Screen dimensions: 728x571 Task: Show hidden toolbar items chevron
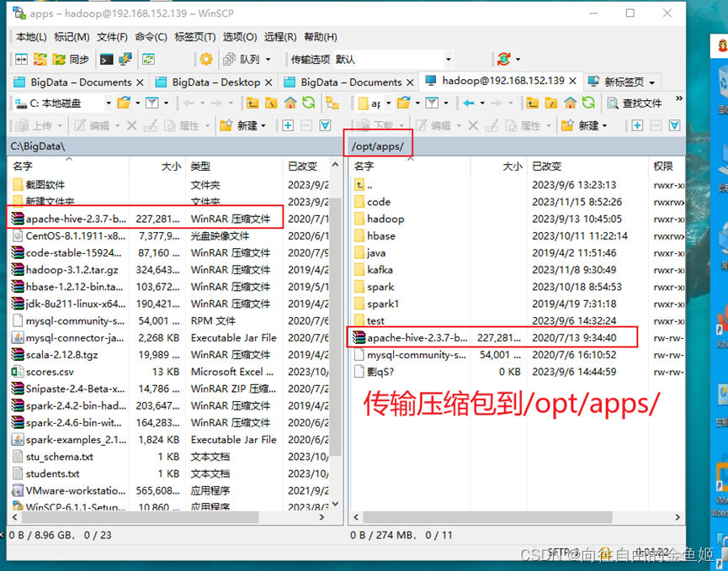pyautogui.click(x=679, y=98)
